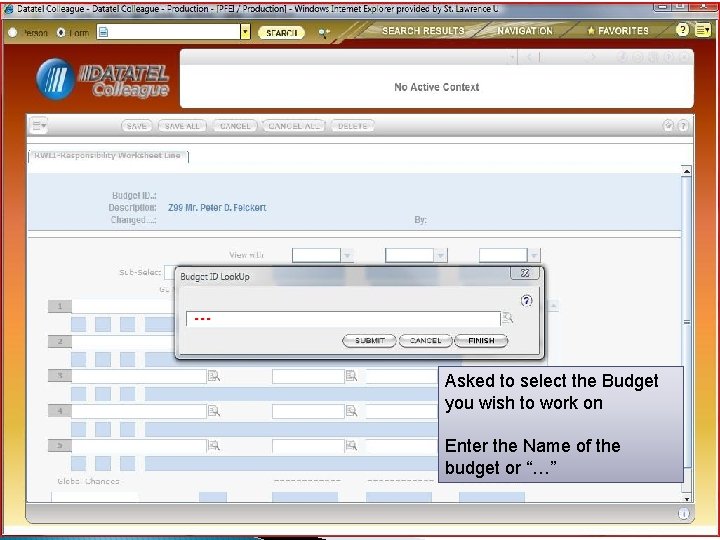Click row 3's first input field
The height and width of the screenshot is (540, 720).
(139, 376)
